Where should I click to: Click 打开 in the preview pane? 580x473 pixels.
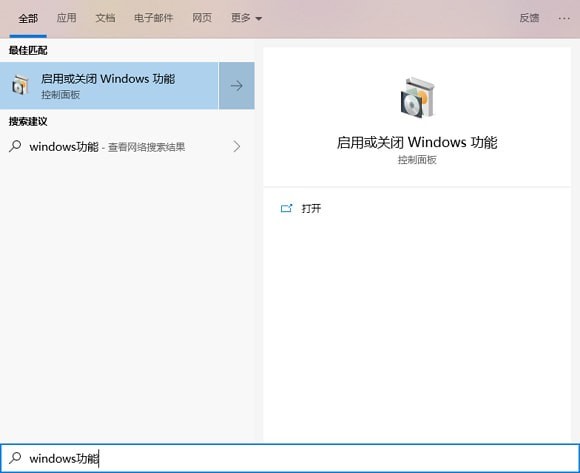[311, 209]
